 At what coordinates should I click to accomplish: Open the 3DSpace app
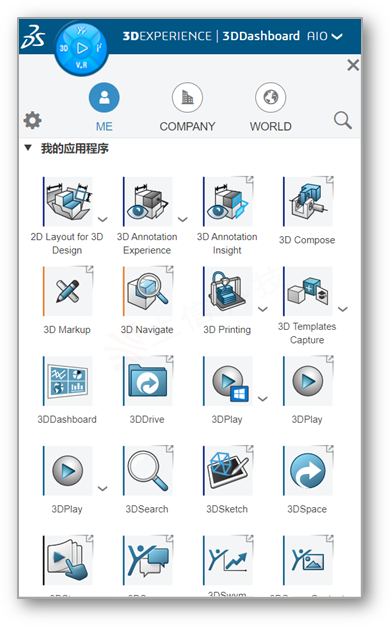307,470
